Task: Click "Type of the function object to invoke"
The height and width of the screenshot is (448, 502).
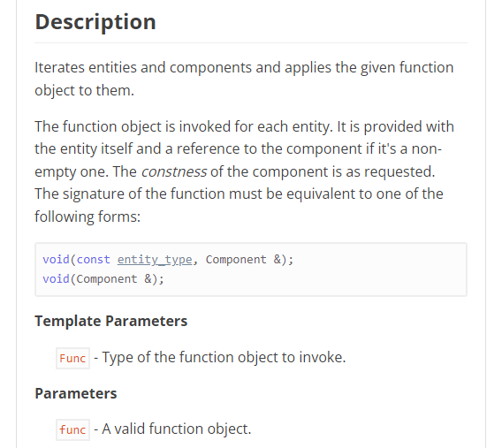Action: pyautogui.click(x=224, y=357)
